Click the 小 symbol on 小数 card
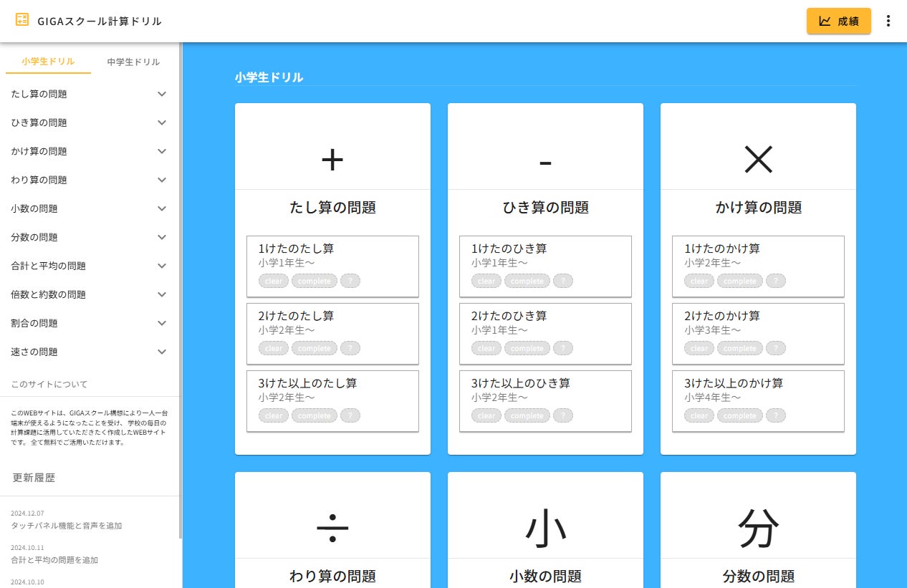Image resolution: width=907 pixels, height=588 pixels. coord(545,529)
